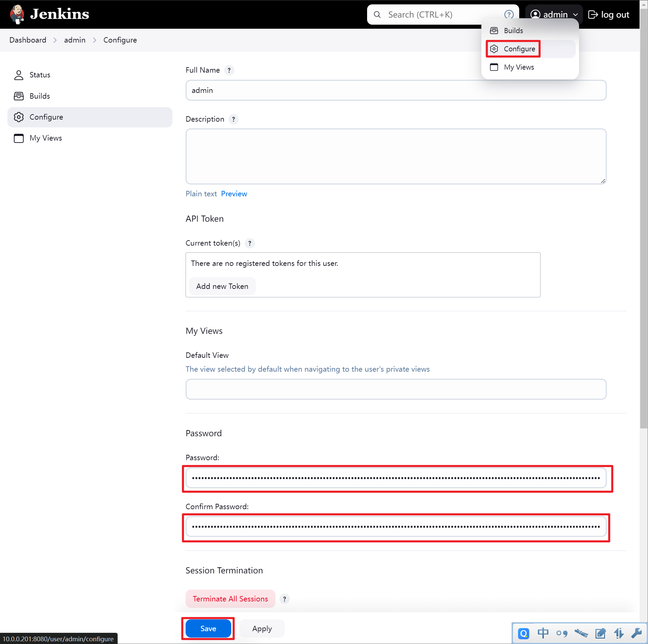Image resolution: width=648 pixels, height=644 pixels.
Task: Open My Views in the sidebar
Action: (x=90, y=138)
